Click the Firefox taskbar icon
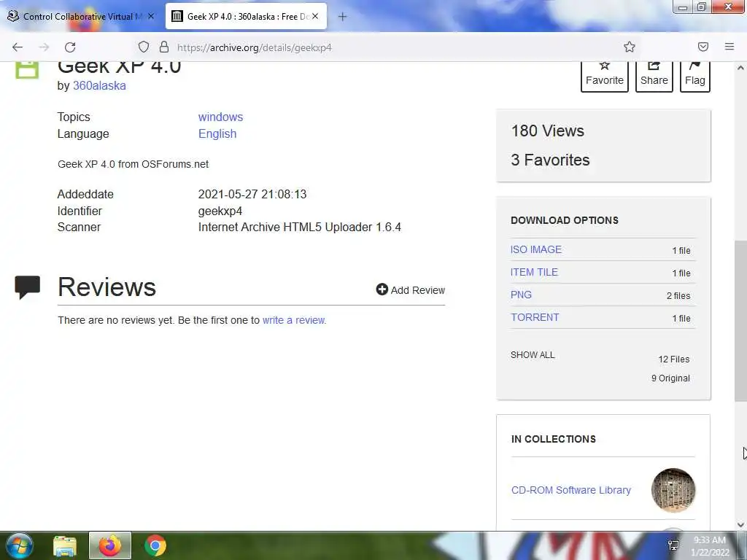Viewport: 747px width, 560px height. (110, 545)
